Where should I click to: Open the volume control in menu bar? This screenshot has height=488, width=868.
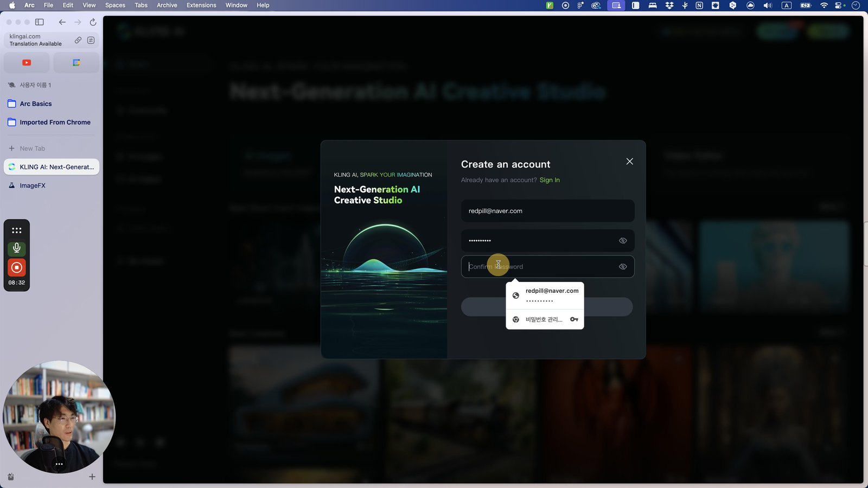coord(768,5)
